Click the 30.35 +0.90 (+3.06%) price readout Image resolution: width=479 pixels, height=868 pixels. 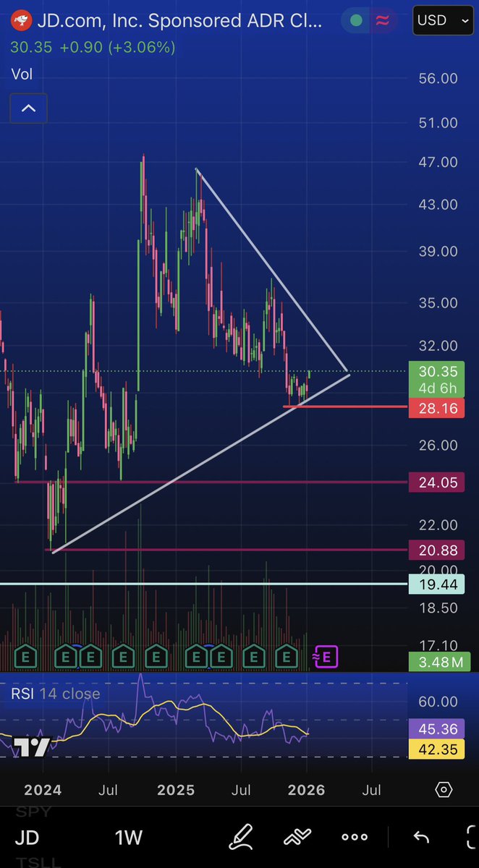(x=93, y=48)
